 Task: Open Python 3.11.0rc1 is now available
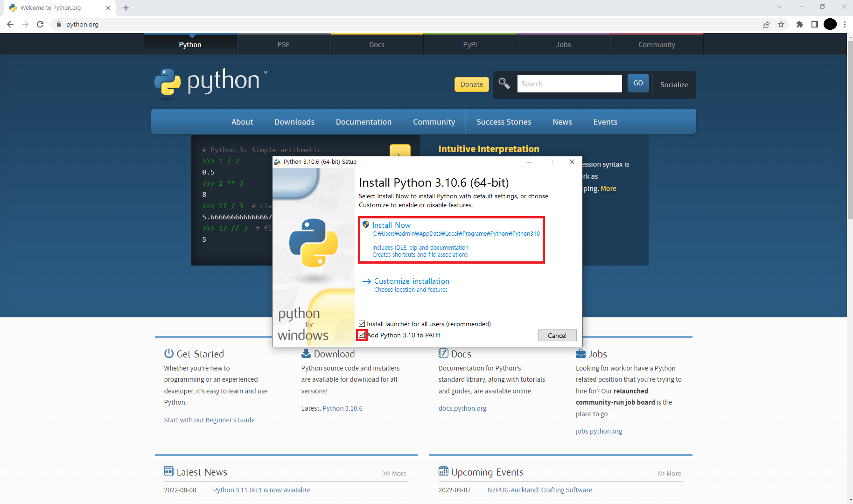pos(261,490)
